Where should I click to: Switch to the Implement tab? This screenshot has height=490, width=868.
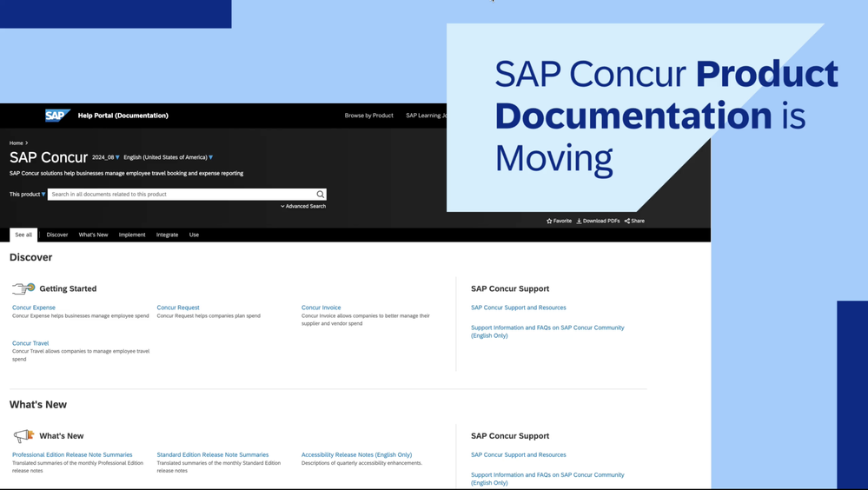tap(132, 235)
